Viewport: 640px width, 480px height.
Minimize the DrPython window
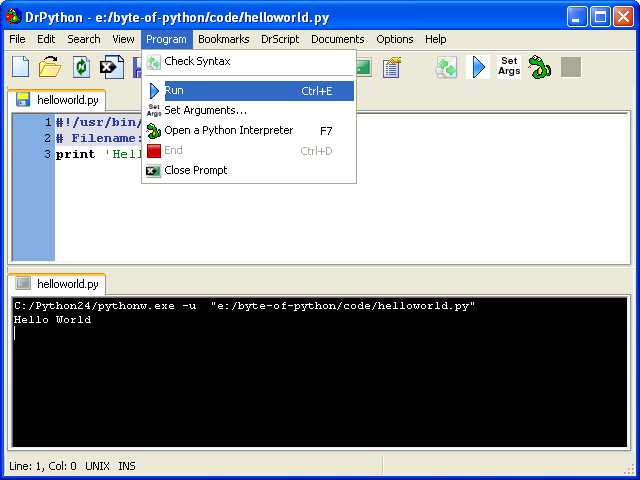click(577, 17)
